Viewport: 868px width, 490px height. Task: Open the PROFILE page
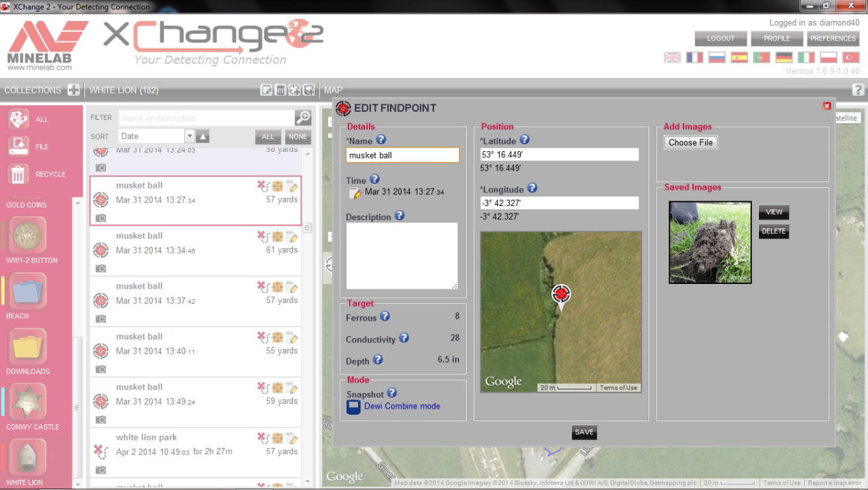tap(777, 39)
